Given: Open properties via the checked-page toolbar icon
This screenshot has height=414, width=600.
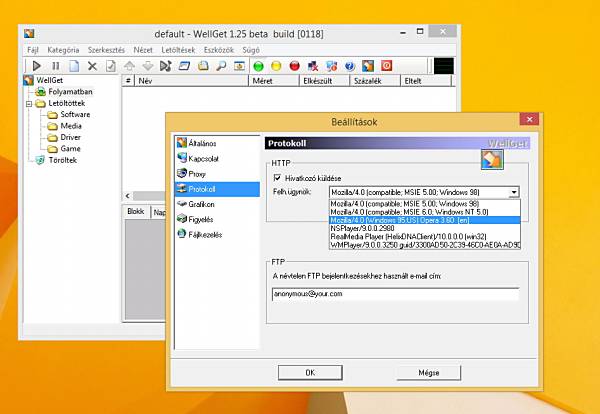Looking at the screenshot, I should point(111,66).
